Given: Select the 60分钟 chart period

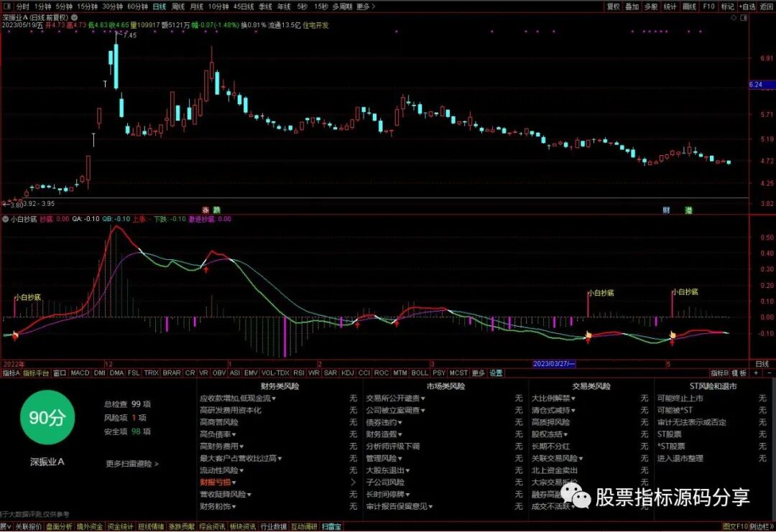Looking at the screenshot, I should pyautogui.click(x=137, y=6).
